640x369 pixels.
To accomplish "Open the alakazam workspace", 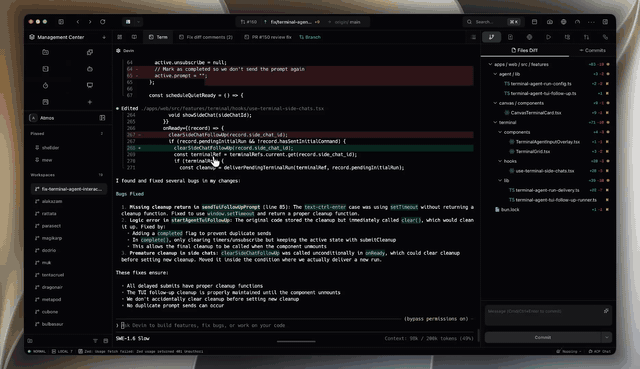I will 52,201.
